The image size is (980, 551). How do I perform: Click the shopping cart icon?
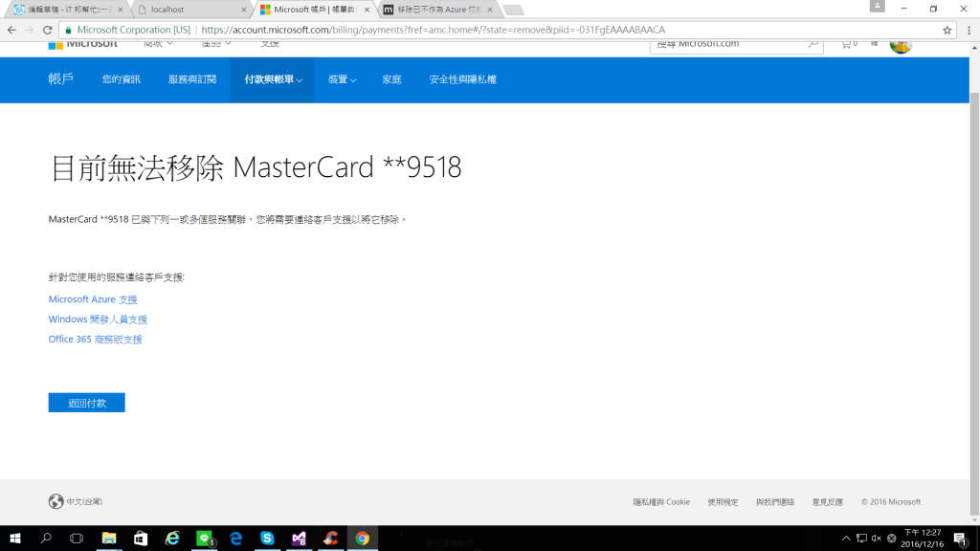[848, 44]
